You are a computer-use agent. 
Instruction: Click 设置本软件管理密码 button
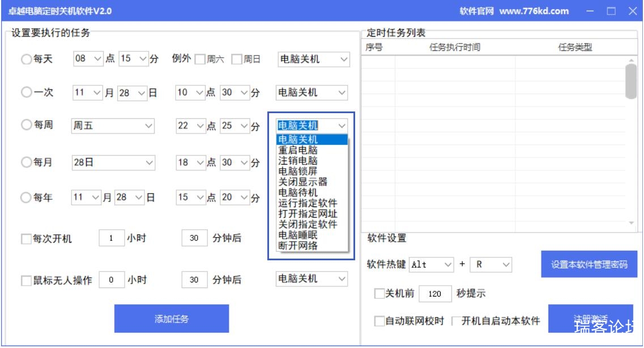tap(589, 264)
